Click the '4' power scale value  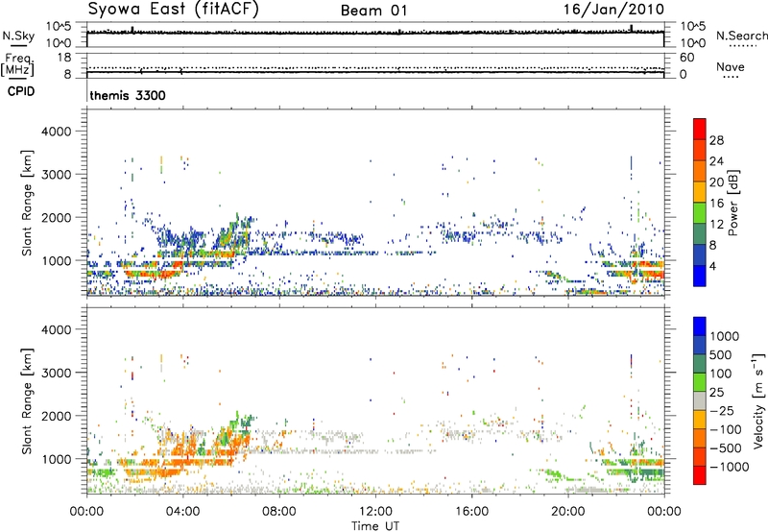point(712,266)
